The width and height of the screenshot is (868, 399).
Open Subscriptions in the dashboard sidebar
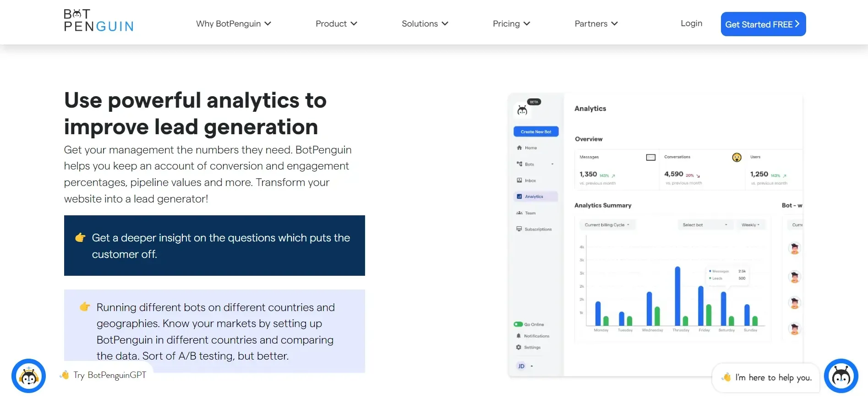pos(534,229)
